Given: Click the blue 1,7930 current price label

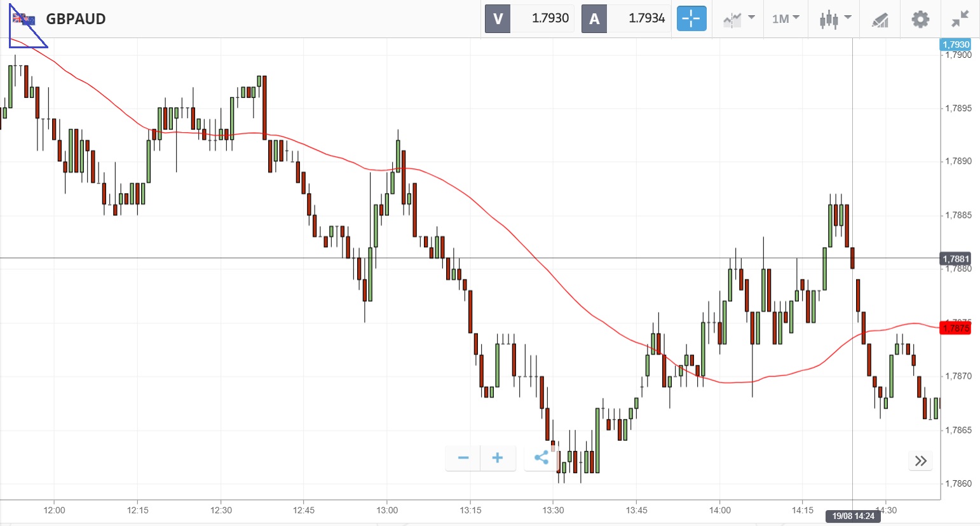Looking at the screenshot, I should (956, 44).
